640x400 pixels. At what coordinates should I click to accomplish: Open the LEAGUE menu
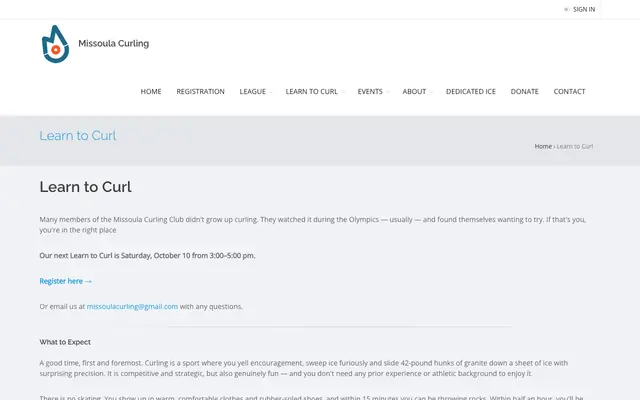click(x=253, y=91)
